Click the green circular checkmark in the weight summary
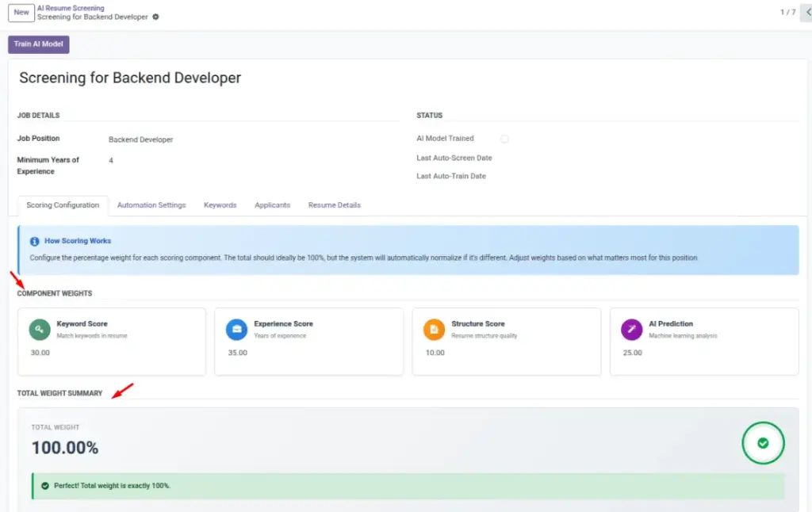The image size is (812, 512). (763, 443)
